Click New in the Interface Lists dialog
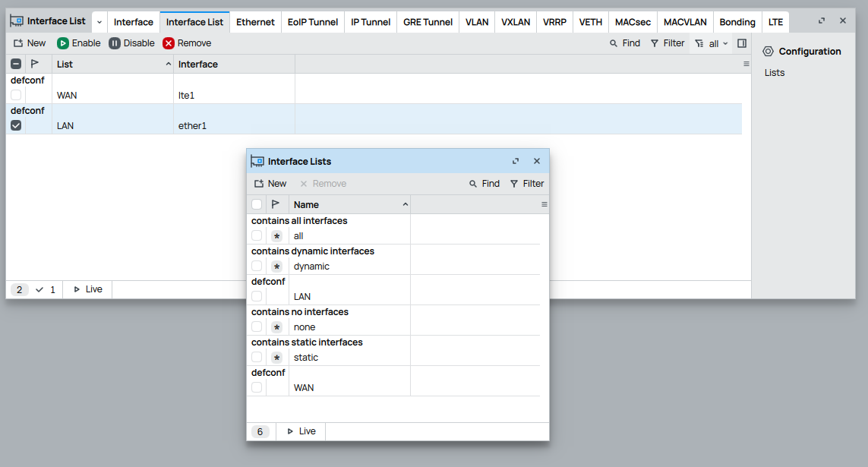This screenshot has height=467, width=868. click(270, 184)
